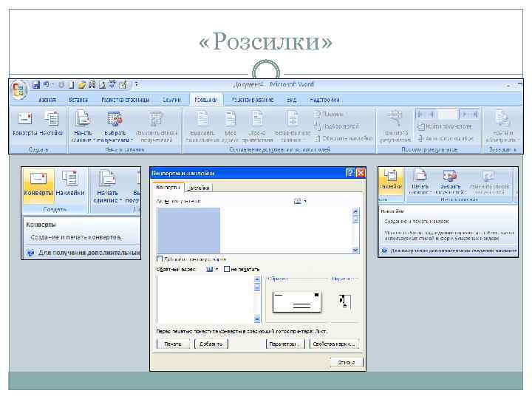
Task: Open the Office button menu
Action: 19,90
